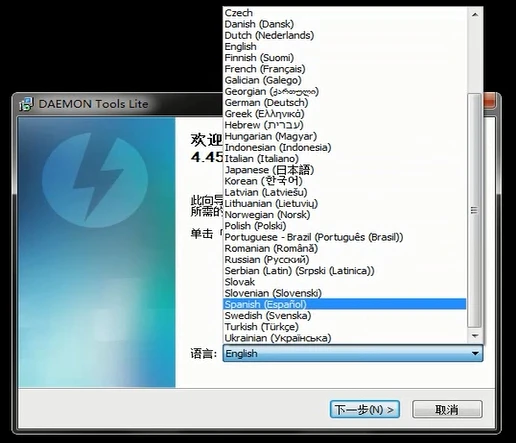Choose Japanese (日本語) language option
Viewport: 516px width, 443px height.
pyautogui.click(x=344, y=170)
